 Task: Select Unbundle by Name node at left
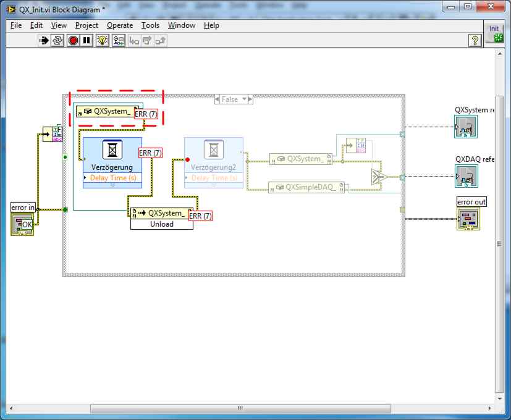click(52, 133)
